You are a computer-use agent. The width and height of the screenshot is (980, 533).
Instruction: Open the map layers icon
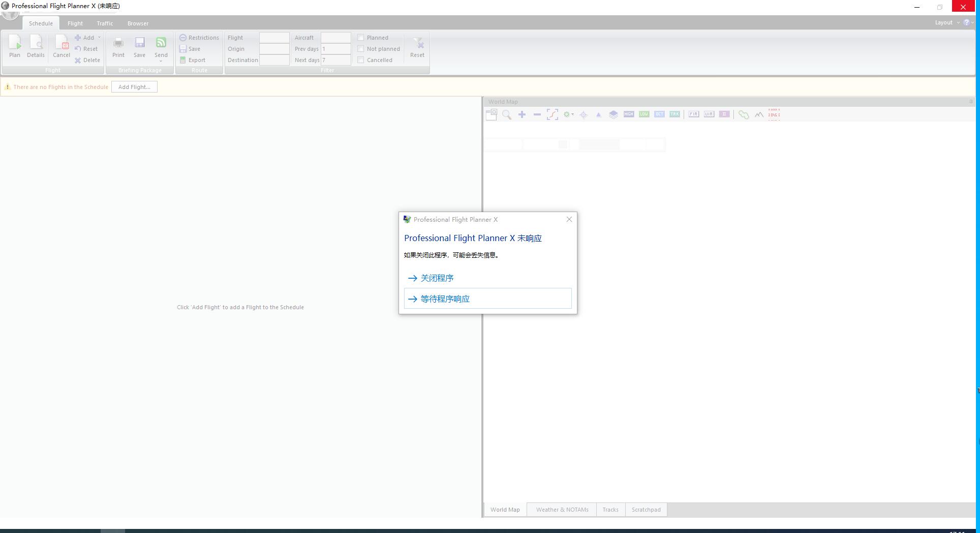(614, 114)
